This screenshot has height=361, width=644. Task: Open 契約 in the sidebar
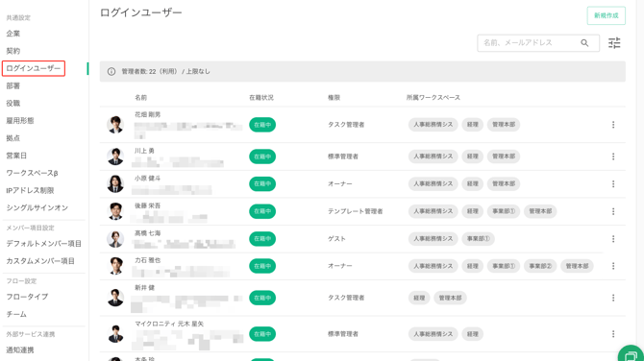tap(13, 51)
